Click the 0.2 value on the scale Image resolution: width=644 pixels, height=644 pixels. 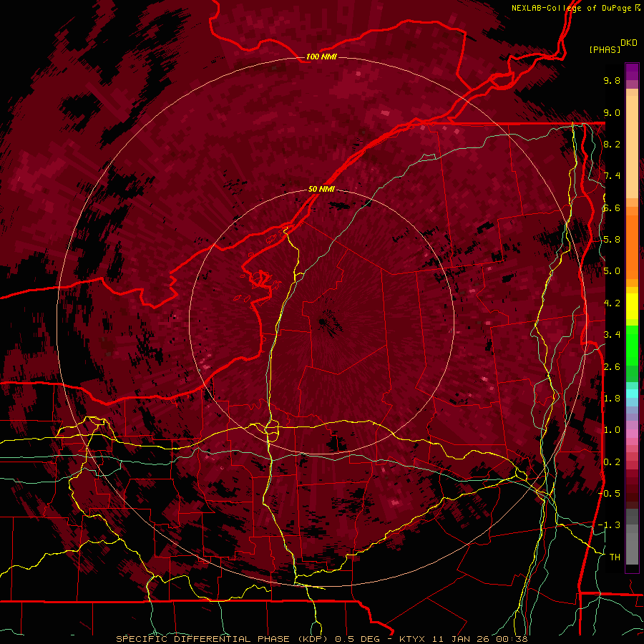click(x=612, y=462)
